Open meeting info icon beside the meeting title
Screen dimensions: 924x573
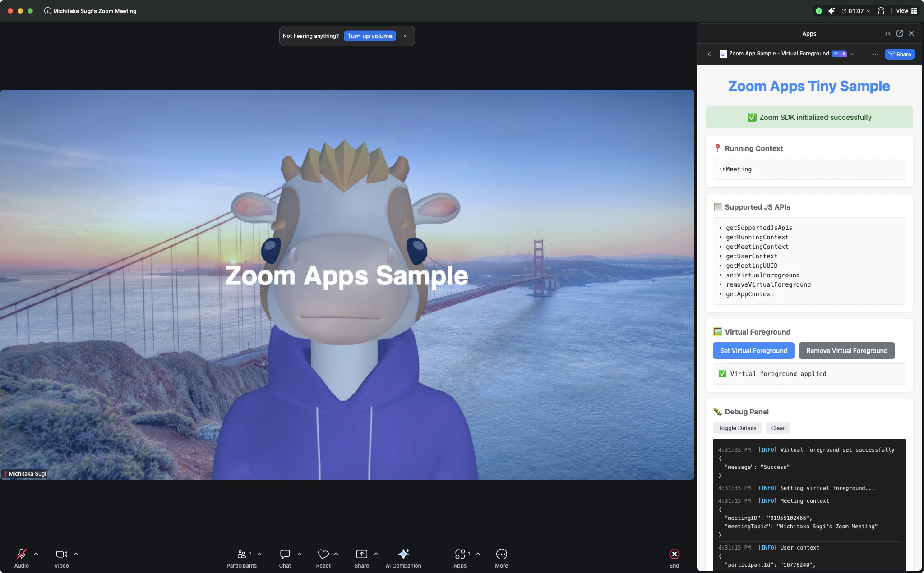pyautogui.click(x=47, y=11)
